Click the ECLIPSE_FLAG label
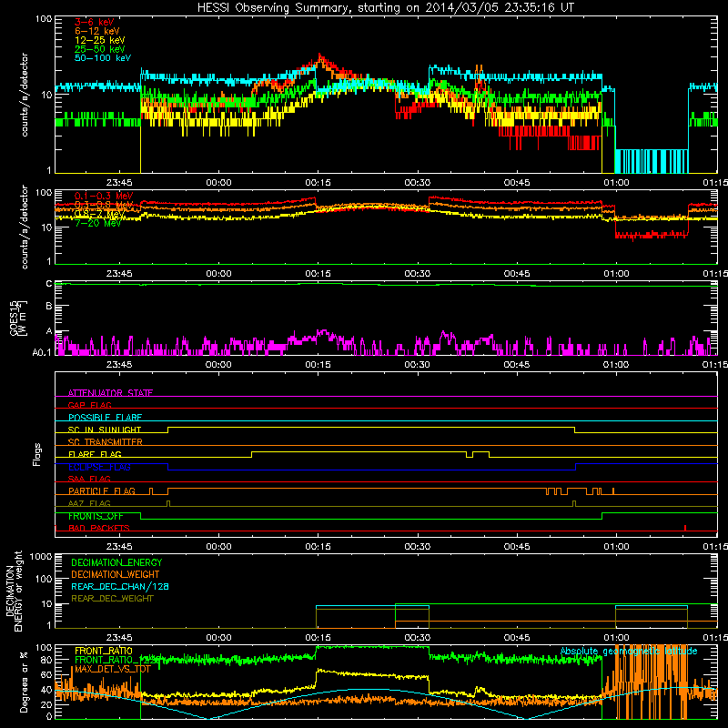The image size is (728, 728). pos(99,467)
